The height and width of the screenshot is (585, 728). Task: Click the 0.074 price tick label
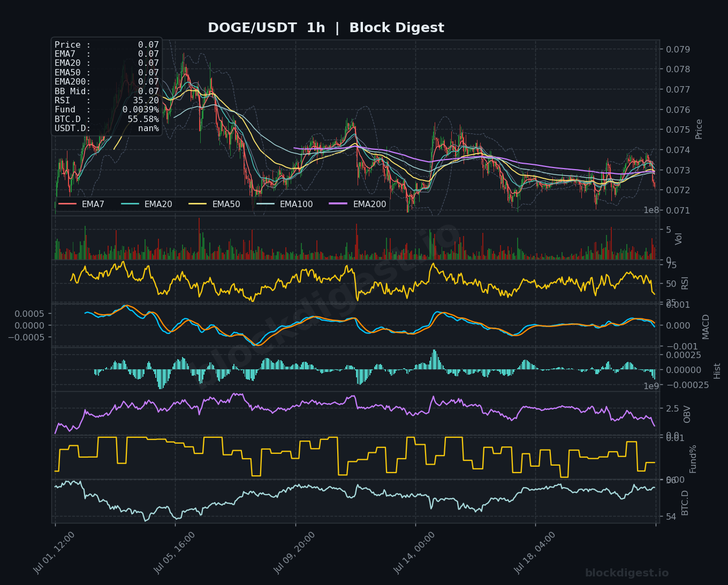(x=678, y=150)
